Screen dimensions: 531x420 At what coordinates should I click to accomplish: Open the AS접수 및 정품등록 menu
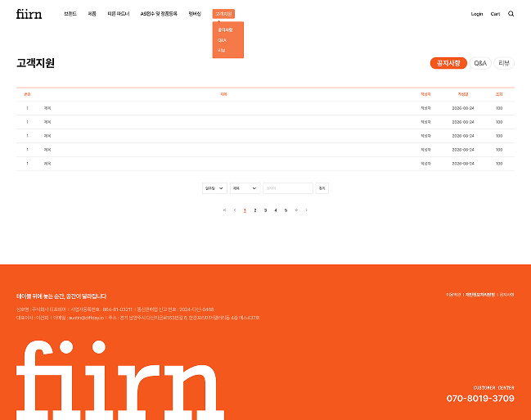point(159,14)
